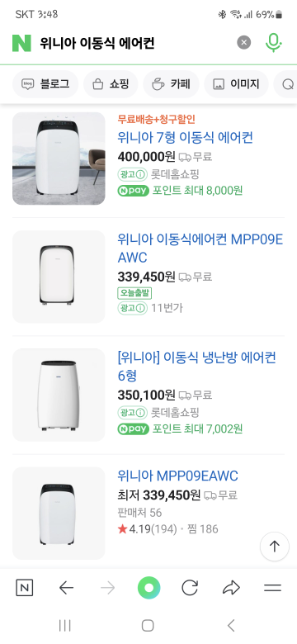Tap the first product thumbnail with chair background
Image resolution: width=297 pixels, height=644 pixels.
(59, 159)
